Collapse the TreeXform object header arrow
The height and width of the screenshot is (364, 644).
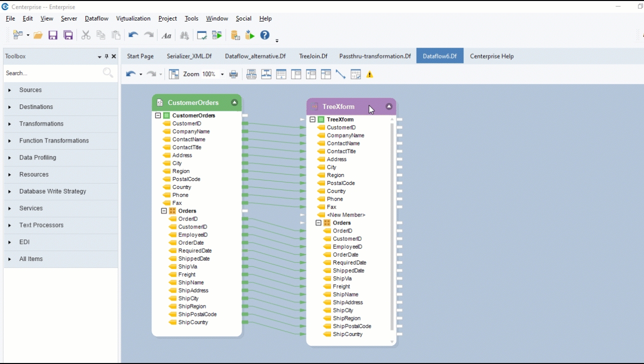tap(389, 106)
